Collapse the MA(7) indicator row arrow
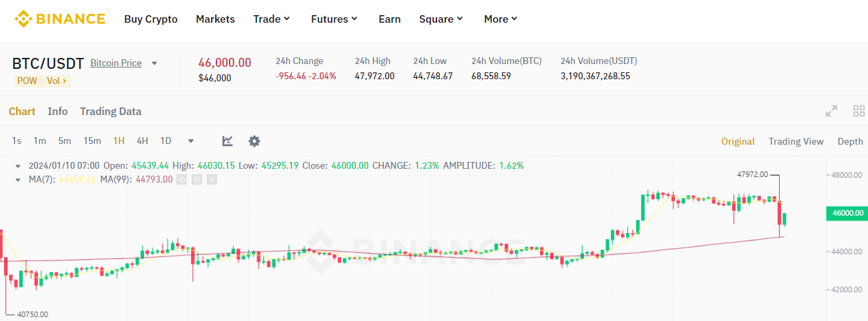Viewport: 868px width, 321px height. click(x=19, y=180)
